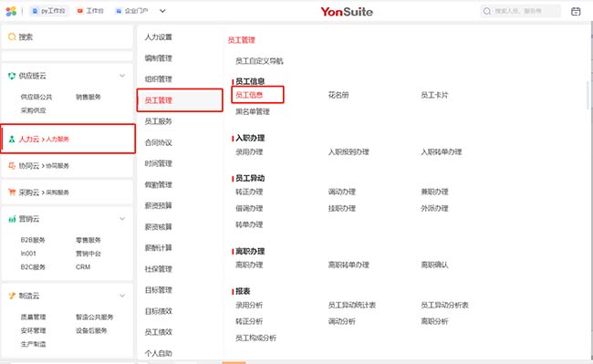Viewport: 593px width, 364px height.
Task: Select 合同协议 in the menu
Action: [x=159, y=142]
